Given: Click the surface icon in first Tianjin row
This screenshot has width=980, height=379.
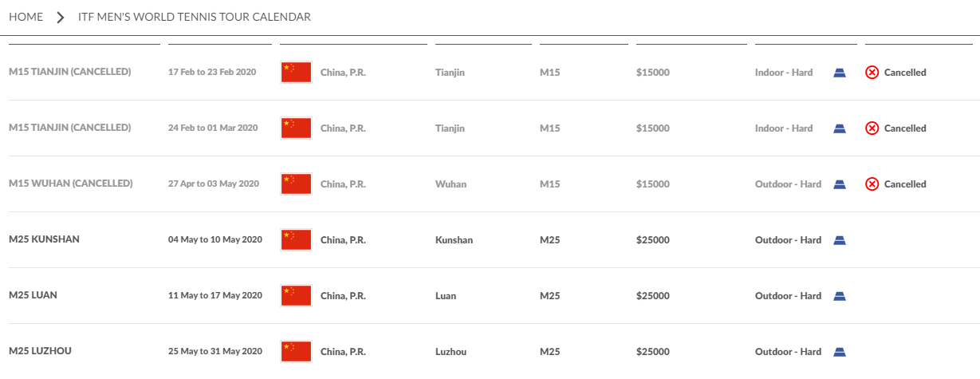Looking at the screenshot, I should (839, 73).
